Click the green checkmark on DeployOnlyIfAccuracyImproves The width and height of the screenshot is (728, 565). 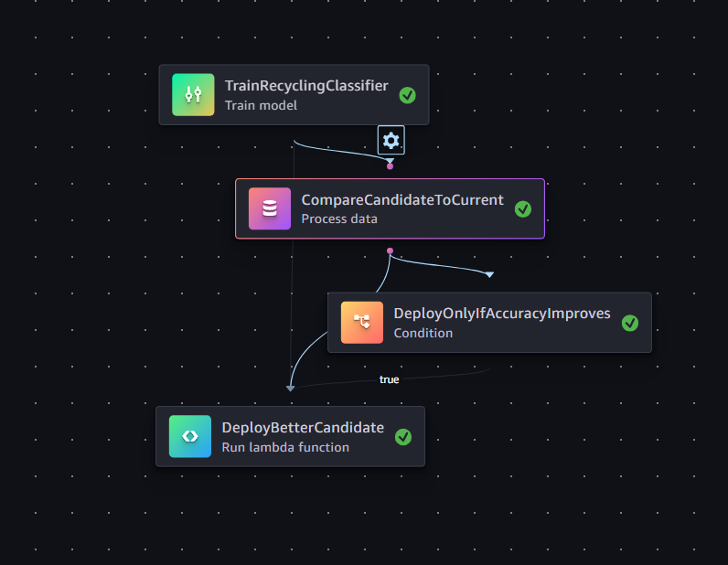click(x=630, y=323)
